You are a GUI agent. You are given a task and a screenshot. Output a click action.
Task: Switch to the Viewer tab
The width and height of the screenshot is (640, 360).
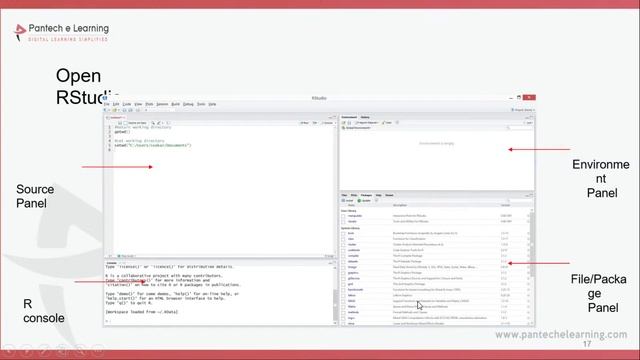(x=389, y=195)
